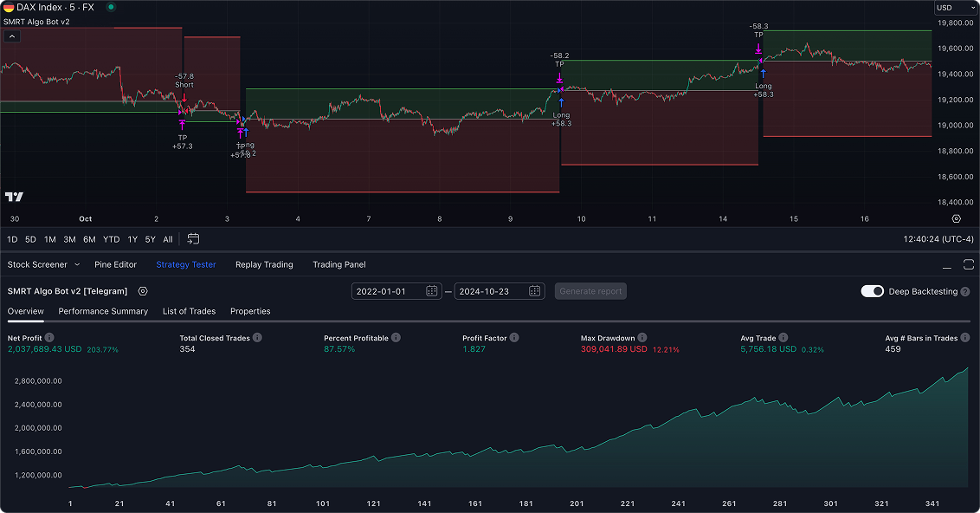This screenshot has width=980, height=513.
Task: Switch to the List of Trades tab
Action: [189, 311]
